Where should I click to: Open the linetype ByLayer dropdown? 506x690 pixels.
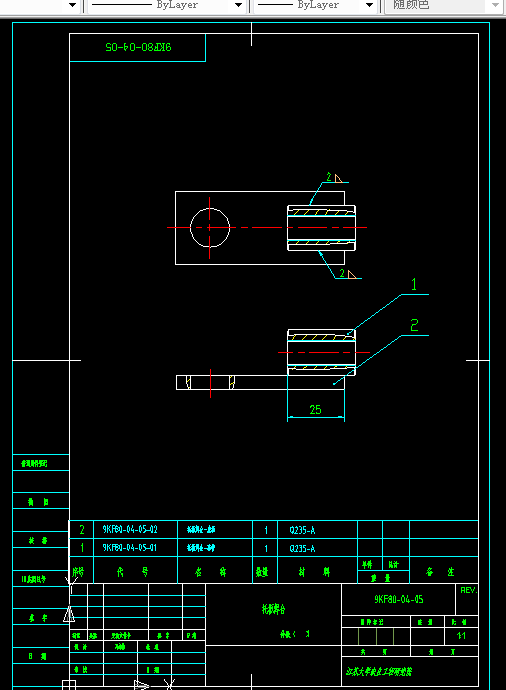(x=167, y=5)
